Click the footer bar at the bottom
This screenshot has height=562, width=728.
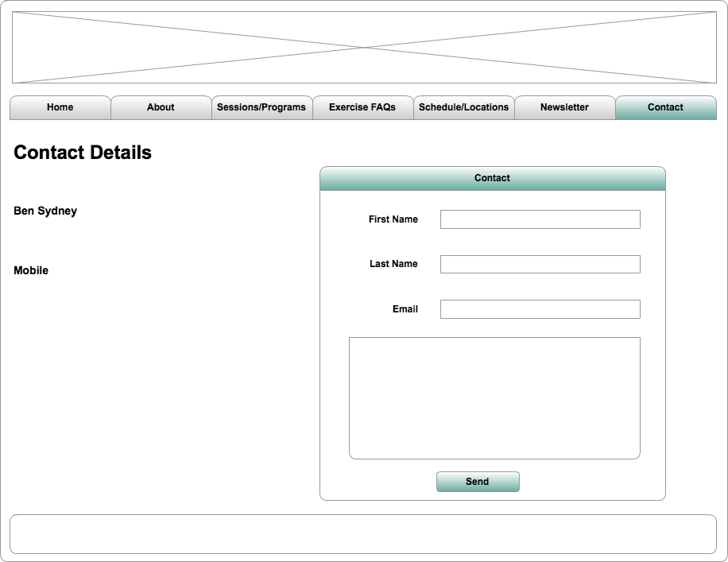[364, 533]
